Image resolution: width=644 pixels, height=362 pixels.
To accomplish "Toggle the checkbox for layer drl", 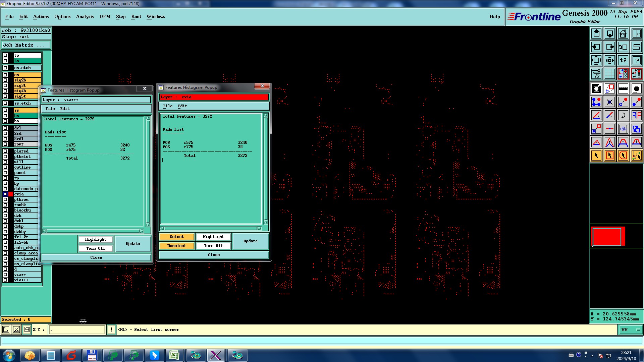I will pos(5,128).
